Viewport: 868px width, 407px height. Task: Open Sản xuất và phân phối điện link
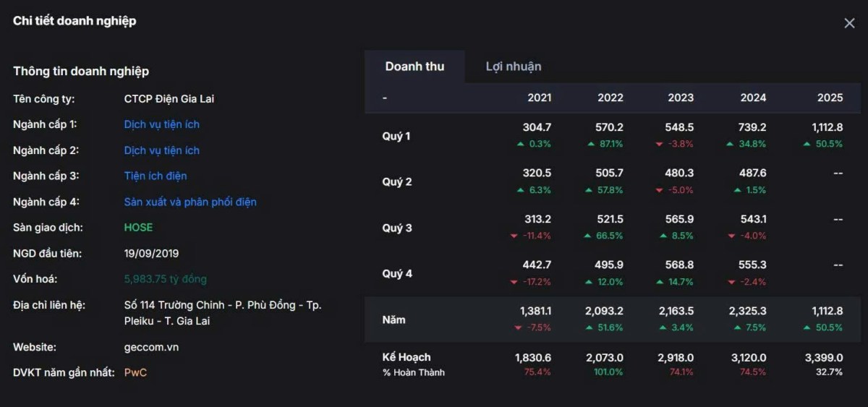point(190,202)
